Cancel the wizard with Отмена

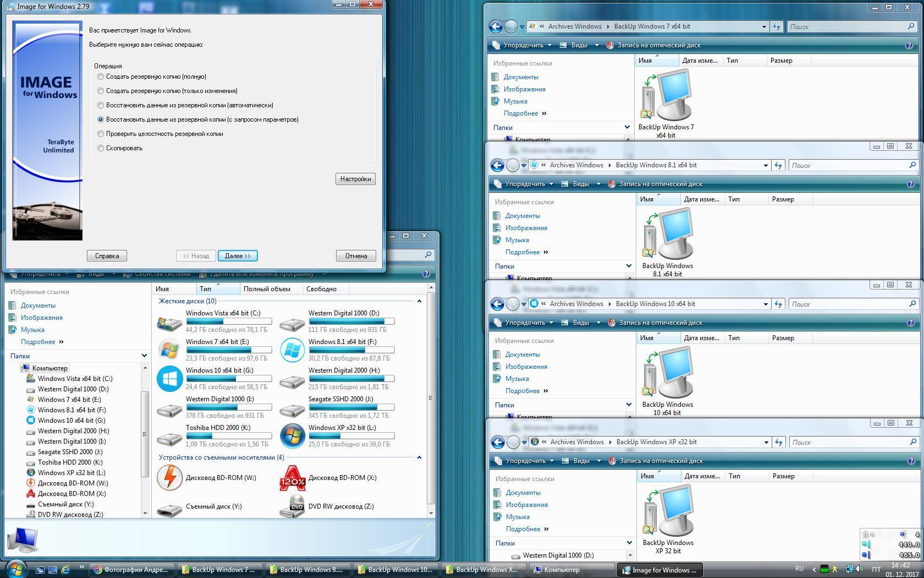click(356, 256)
